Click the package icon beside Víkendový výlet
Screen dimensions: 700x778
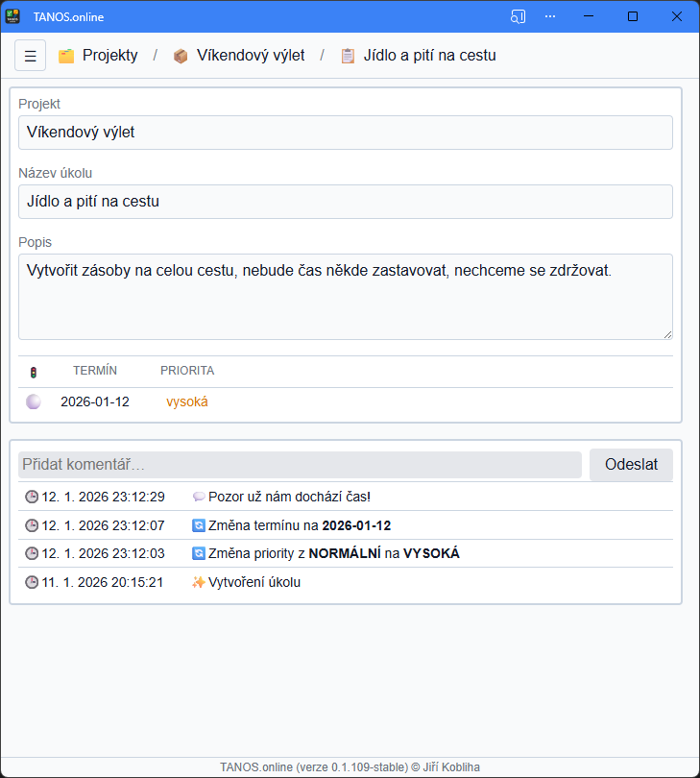(181, 56)
